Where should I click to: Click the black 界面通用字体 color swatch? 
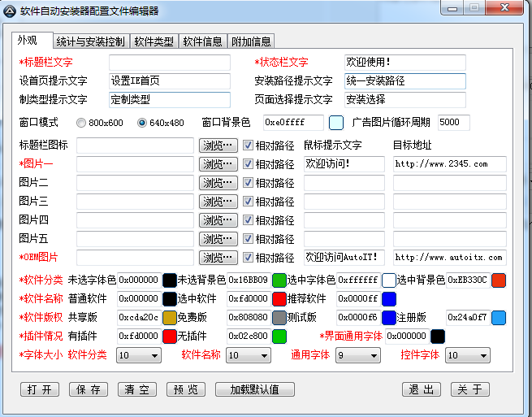(437, 337)
